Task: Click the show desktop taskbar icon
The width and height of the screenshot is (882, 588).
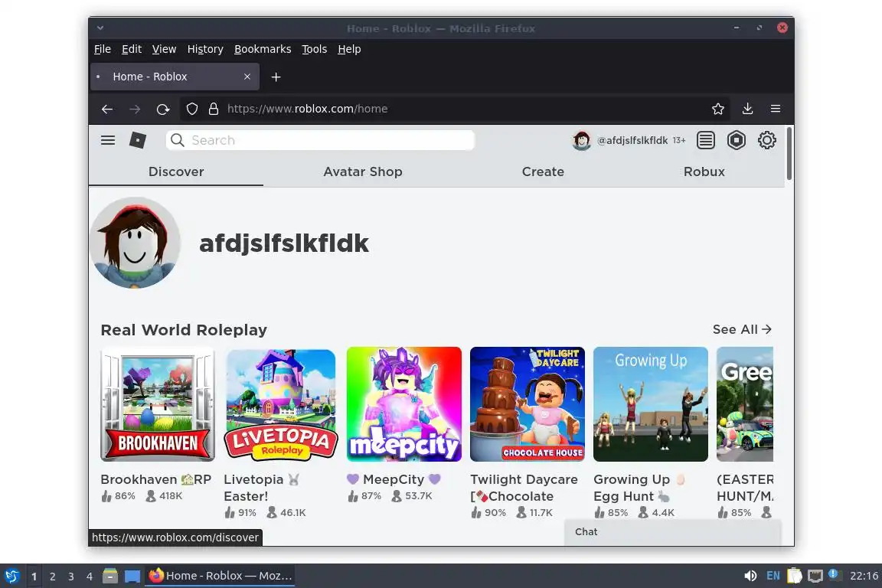Action: (x=132, y=576)
